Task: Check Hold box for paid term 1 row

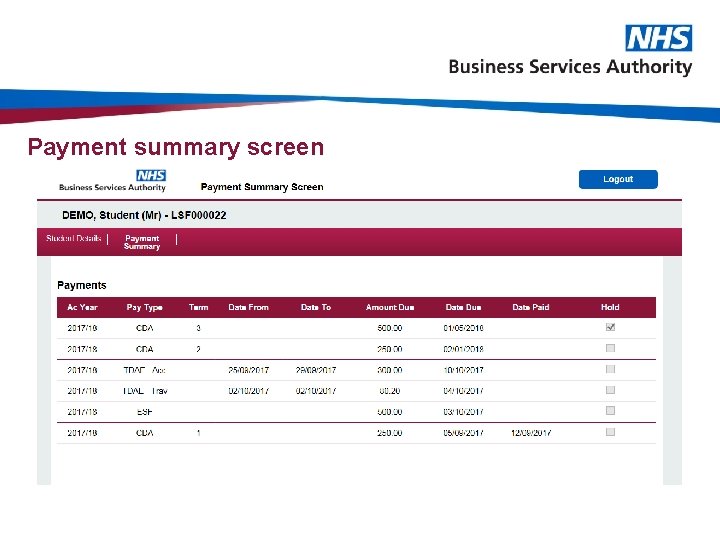Action: (x=610, y=432)
